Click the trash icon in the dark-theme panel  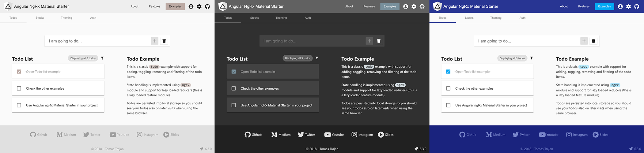(379, 41)
